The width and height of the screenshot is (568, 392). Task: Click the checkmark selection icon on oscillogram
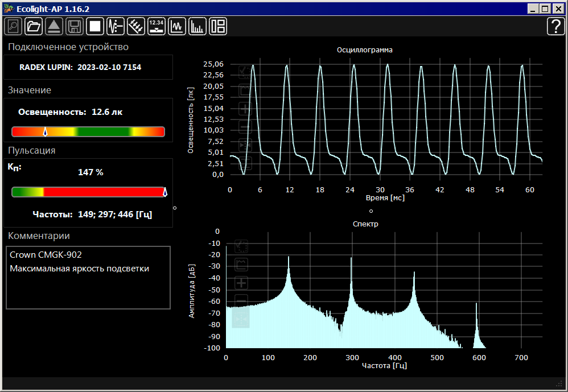click(x=245, y=72)
